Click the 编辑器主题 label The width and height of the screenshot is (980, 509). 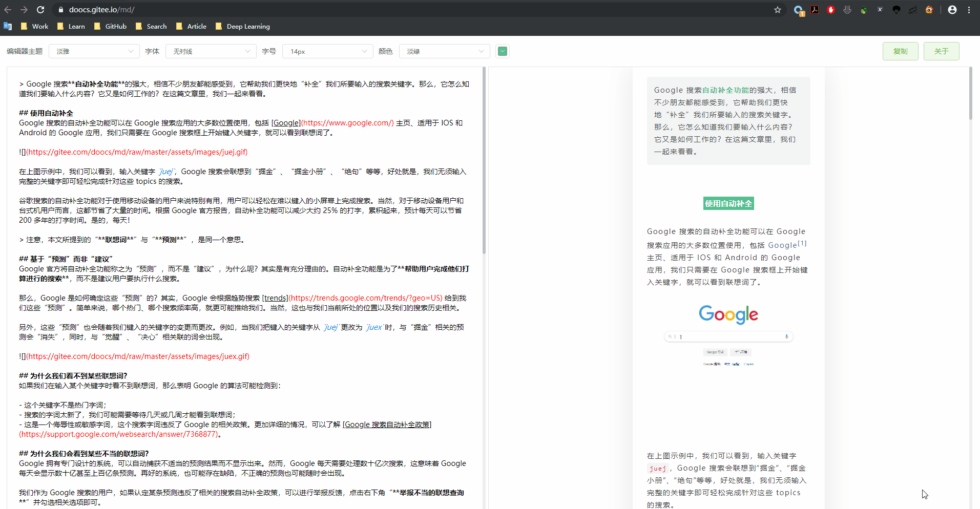(25, 51)
